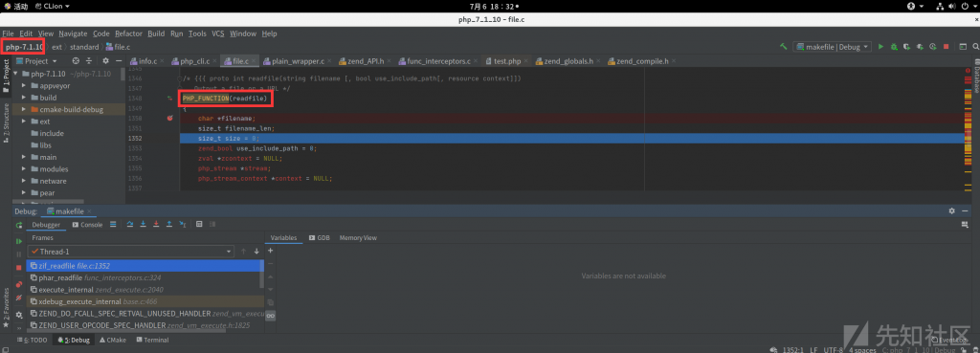This screenshot has width=980, height=353.
Task: Resume program in the debug sidebar
Action: tap(19, 241)
